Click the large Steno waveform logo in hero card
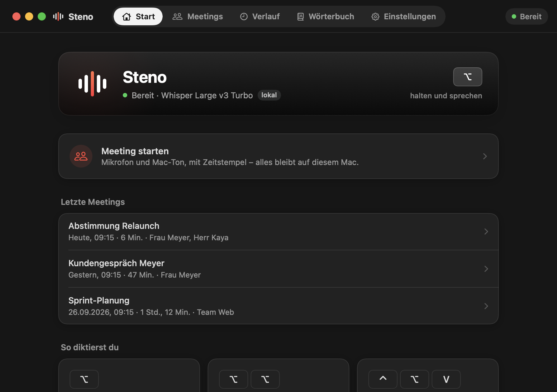The image size is (557, 392). pos(92,84)
